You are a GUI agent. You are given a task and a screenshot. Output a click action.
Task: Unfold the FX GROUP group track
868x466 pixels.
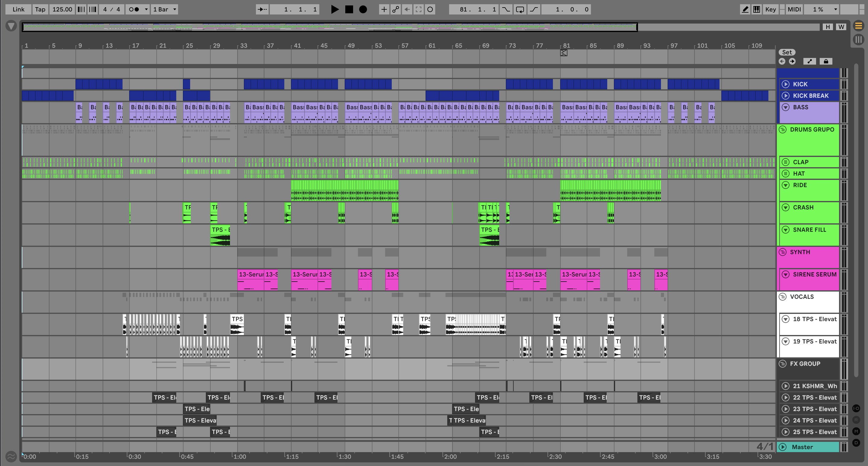pos(783,364)
